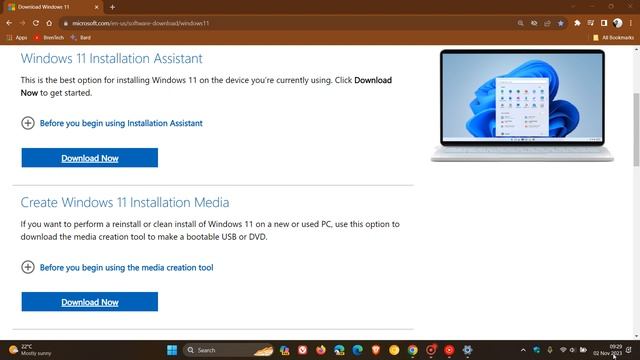
Task: Open the zoom magnifier in address bar
Action: (x=520, y=23)
